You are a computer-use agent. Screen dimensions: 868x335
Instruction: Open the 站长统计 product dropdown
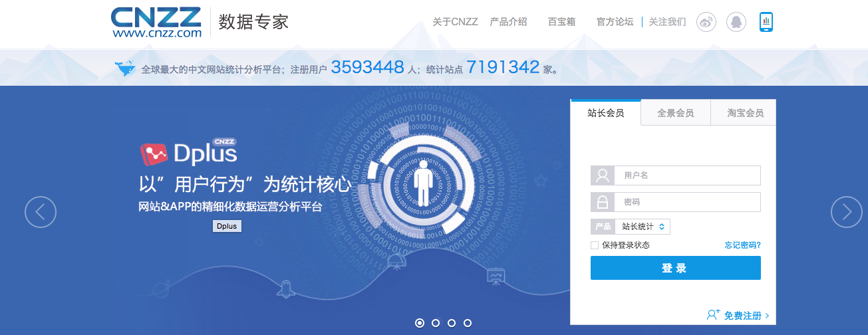643,227
